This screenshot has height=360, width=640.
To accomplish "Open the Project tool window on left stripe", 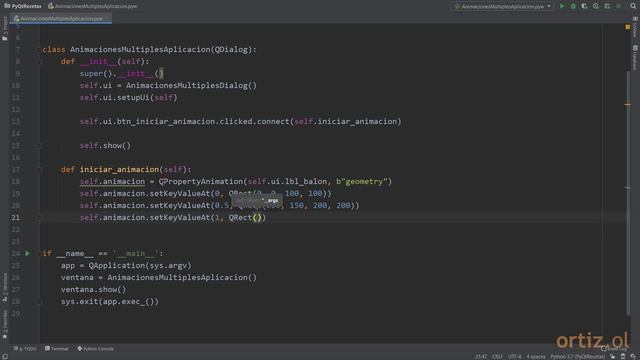I will 4,29.
